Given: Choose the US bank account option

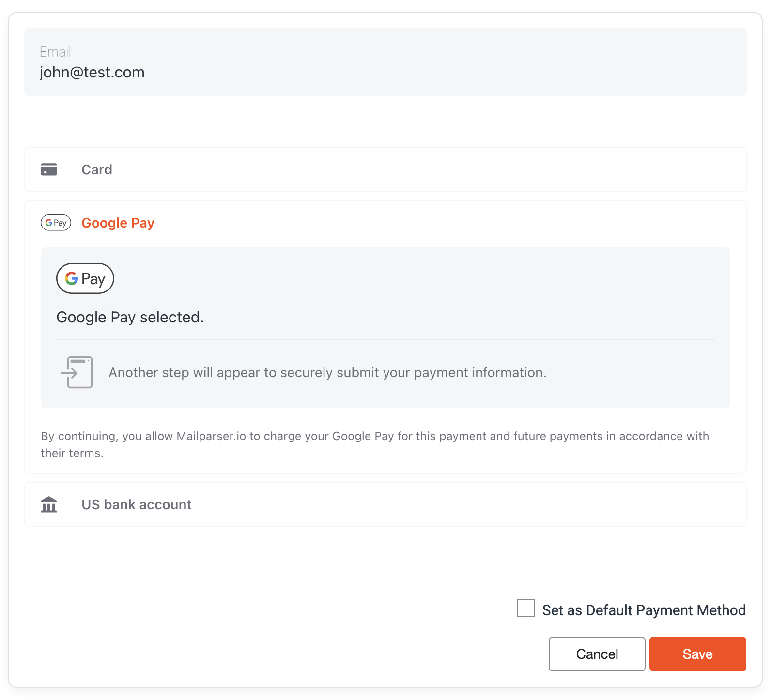Looking at the screenshot, I should coord(385,504).
